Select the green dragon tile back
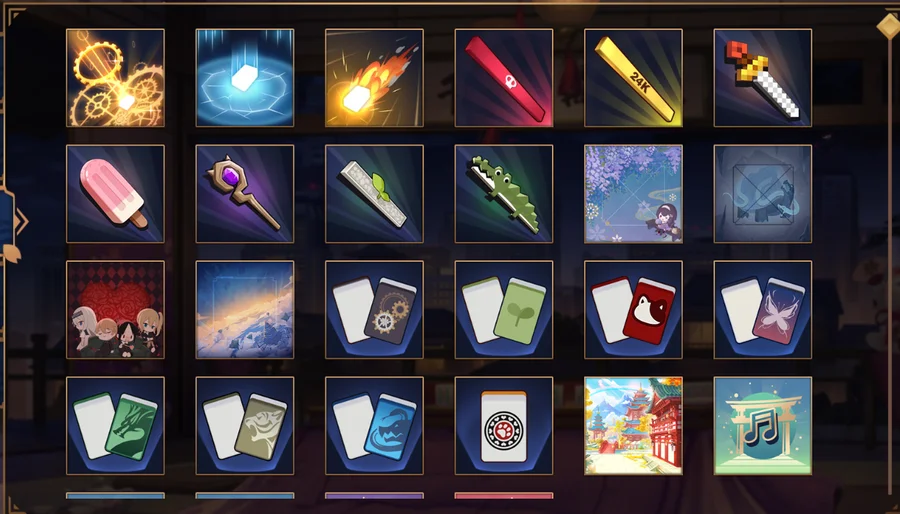This screenshot has width=900, height=514. pyautogui.click(x=115, y=426)
